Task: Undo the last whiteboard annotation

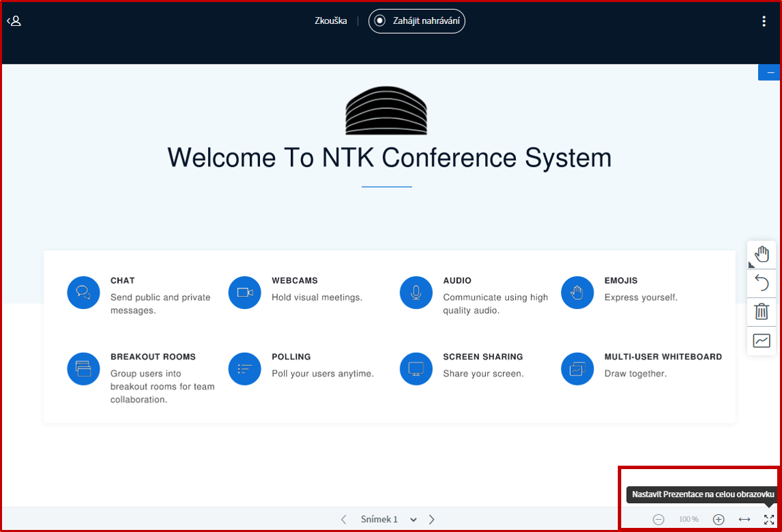Action: (x=761, y=283)
